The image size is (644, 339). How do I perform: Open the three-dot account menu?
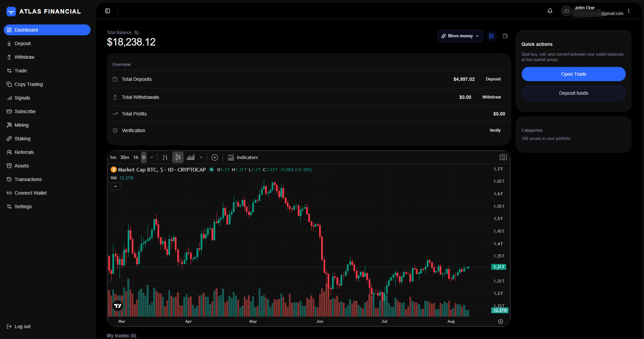(629, 11)
